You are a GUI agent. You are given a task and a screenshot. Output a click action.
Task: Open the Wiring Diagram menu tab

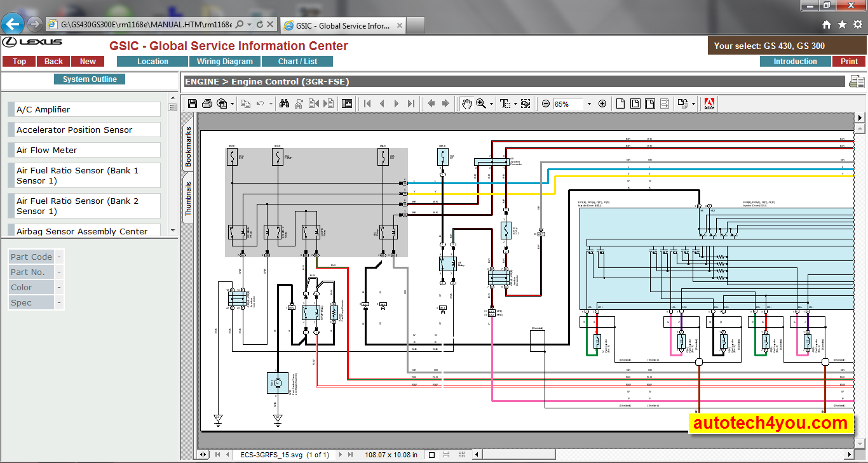[225, 62]
